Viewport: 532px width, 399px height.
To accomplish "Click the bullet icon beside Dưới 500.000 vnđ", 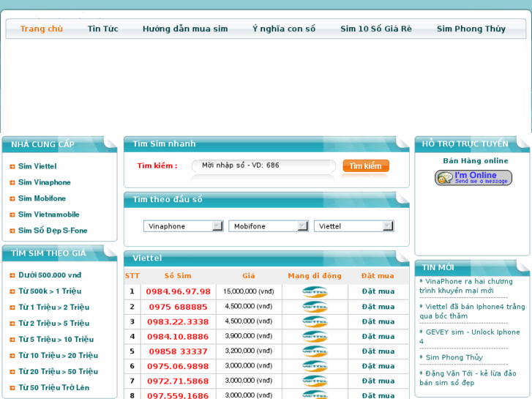I will 12,276.
